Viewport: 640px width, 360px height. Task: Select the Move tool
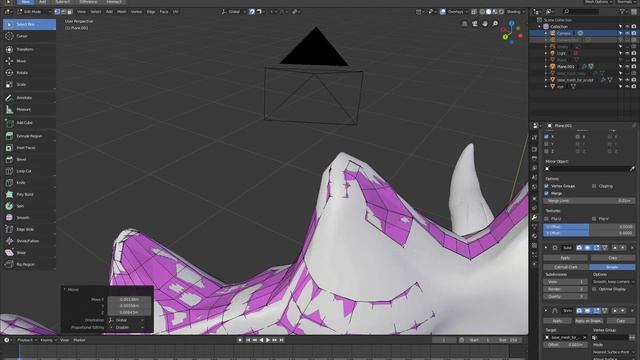pos(29,61)
